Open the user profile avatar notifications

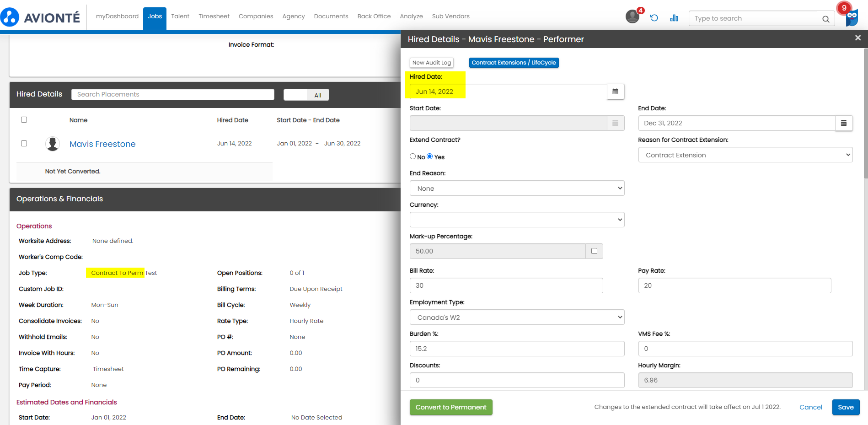632,17
